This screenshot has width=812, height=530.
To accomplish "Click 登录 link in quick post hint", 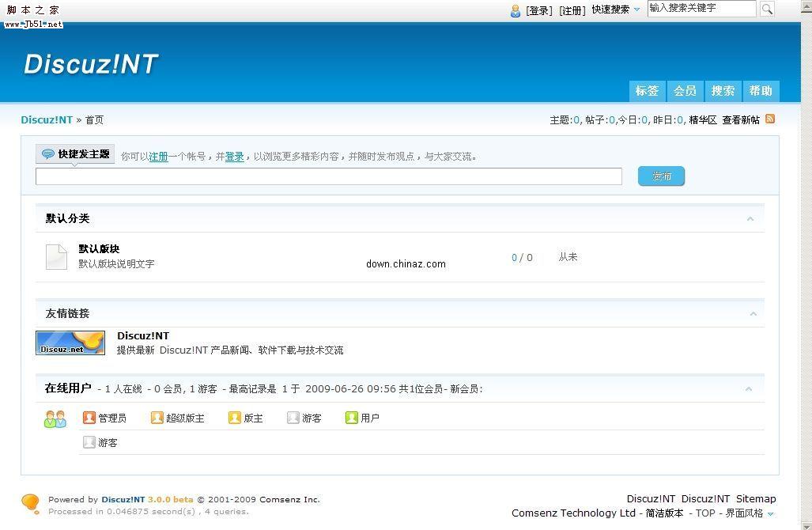I will [x=235, y=157].
